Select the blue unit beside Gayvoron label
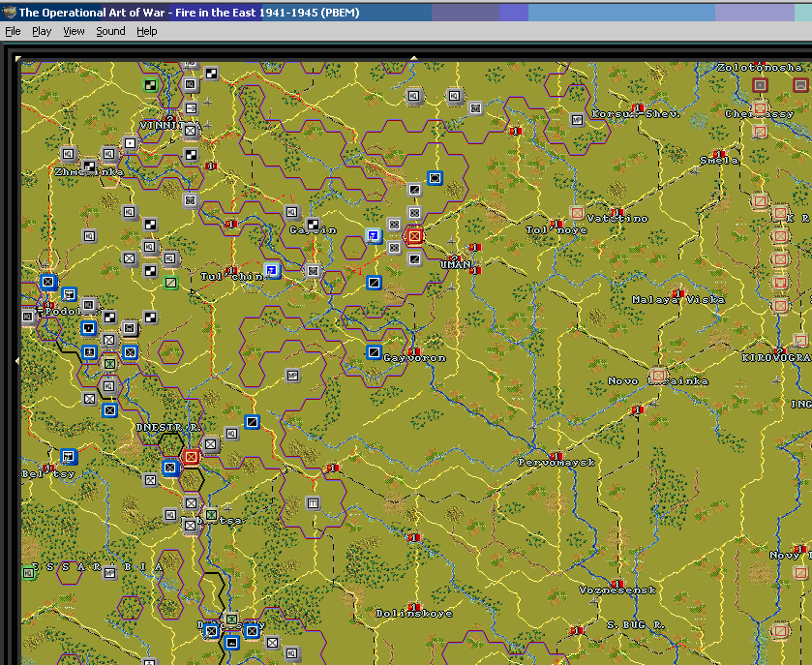The height and width of the screenshot is (665, 812). pyautogui.click(x=374, y=352)
